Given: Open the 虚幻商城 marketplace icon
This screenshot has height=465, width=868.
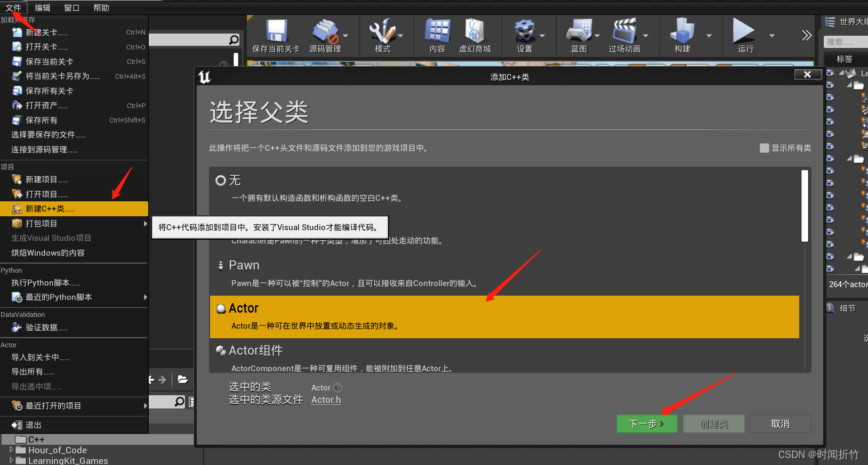Looking at the screenshot, I should [x=475, y=31].
